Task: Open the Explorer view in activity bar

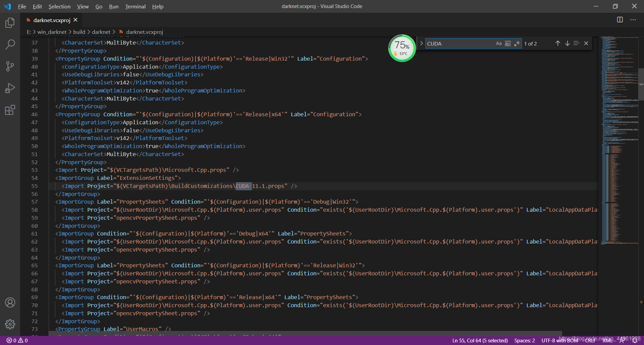Action: point(10,23)
